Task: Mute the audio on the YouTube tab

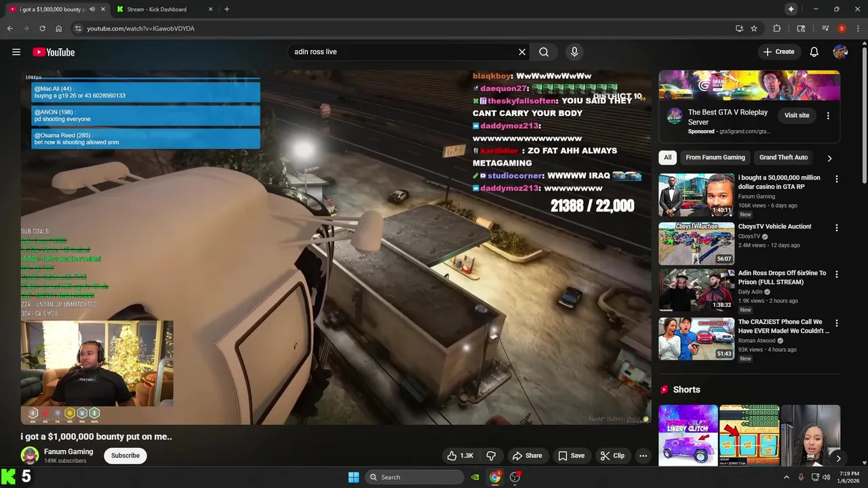Action: click(92, 9)
